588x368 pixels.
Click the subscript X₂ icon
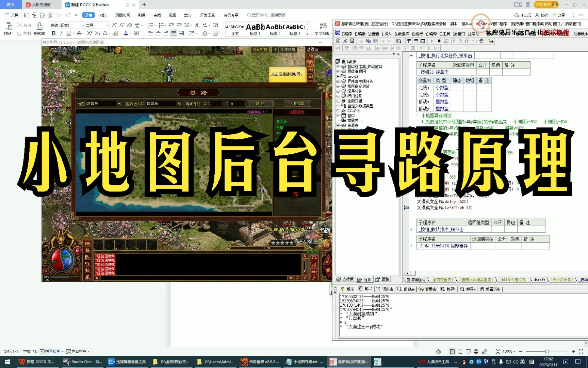[x=97, y=33]
